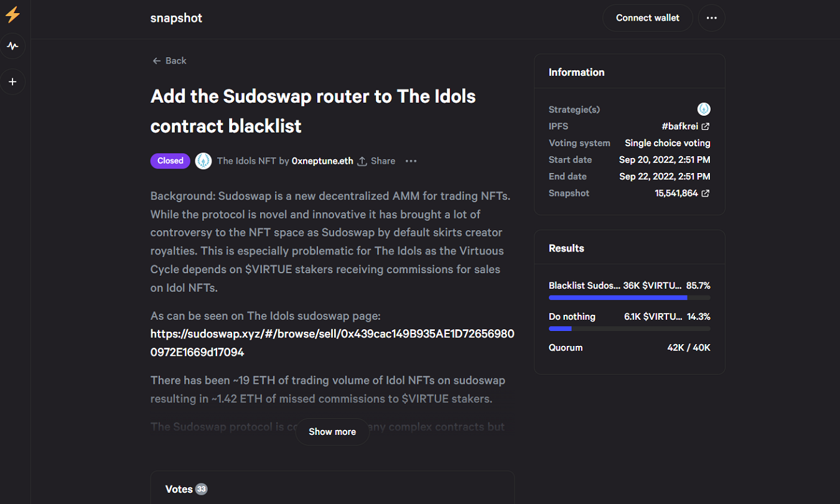The image size is (840, 504).
Task: Open the top-right three-dot menu
Action: pyautogui.click(x=711, y=18)
